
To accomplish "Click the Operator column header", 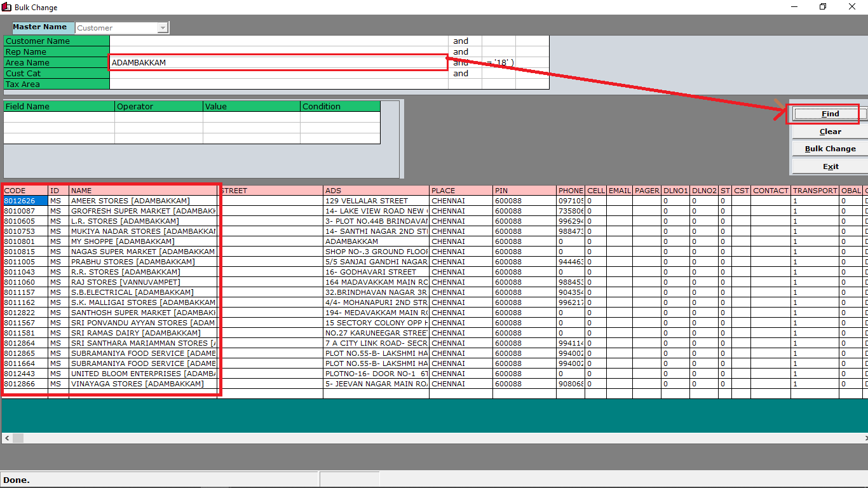I will tap(159, 107).
